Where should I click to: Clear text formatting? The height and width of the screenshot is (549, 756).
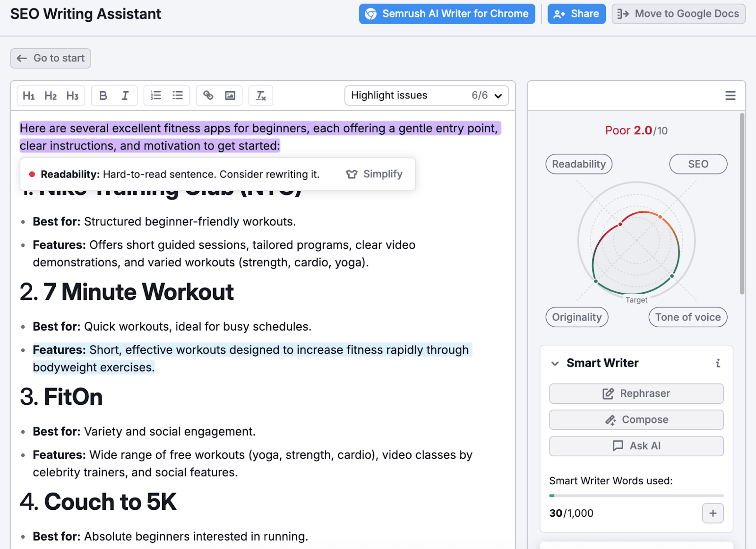260,95
